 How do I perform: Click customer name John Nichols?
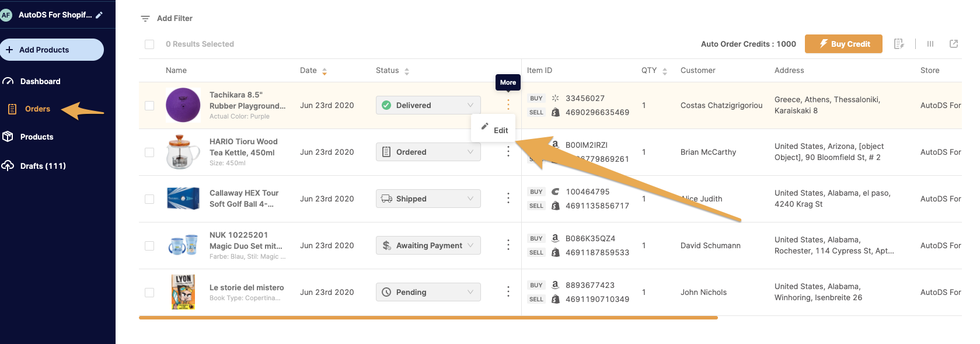(703, 292)
